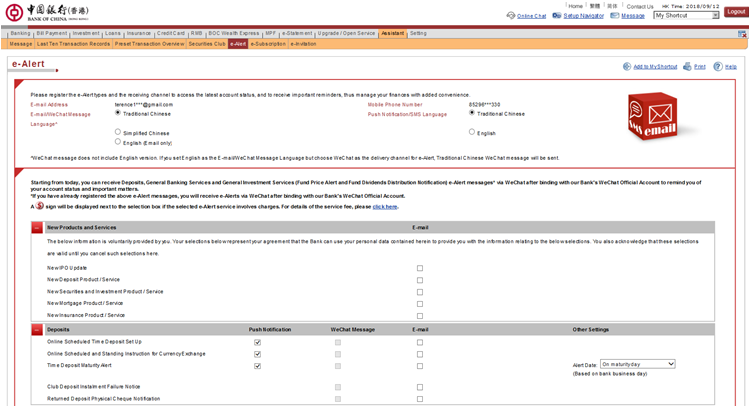
Task: Click the Contact Us link
Action: (640, 7)
